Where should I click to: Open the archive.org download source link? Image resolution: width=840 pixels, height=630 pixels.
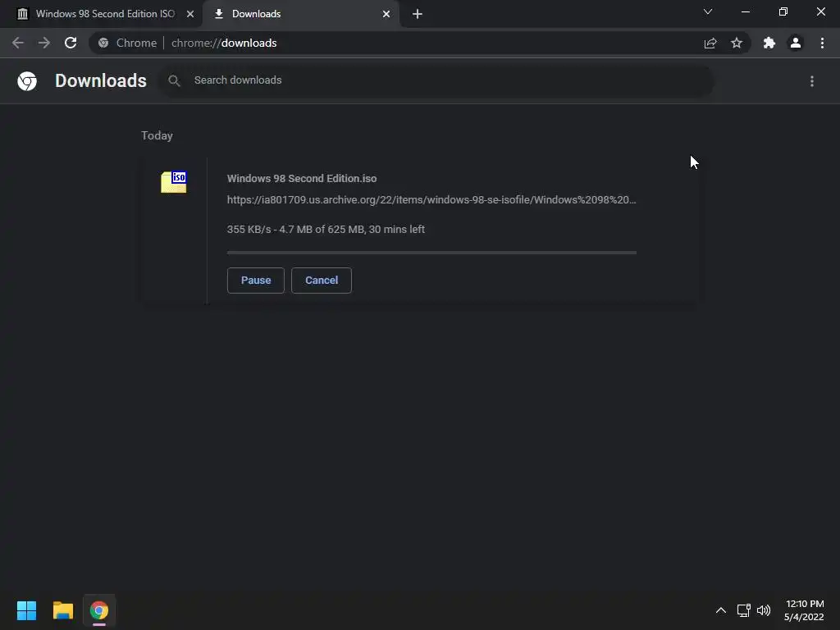click(x=431, y=200)
